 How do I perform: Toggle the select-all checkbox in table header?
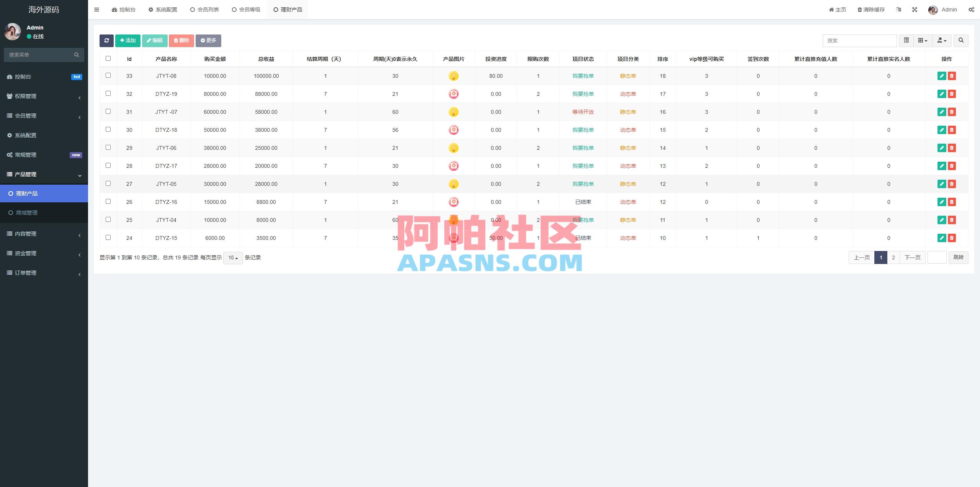pos(108,58)
